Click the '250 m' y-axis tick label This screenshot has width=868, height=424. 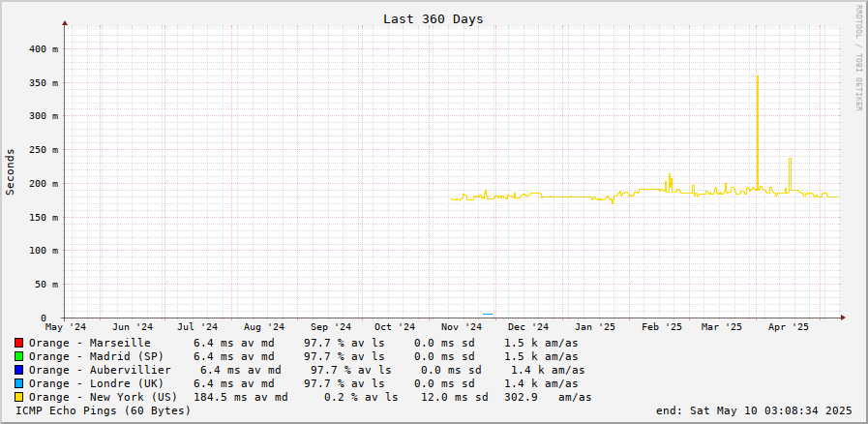pos(42,149)
